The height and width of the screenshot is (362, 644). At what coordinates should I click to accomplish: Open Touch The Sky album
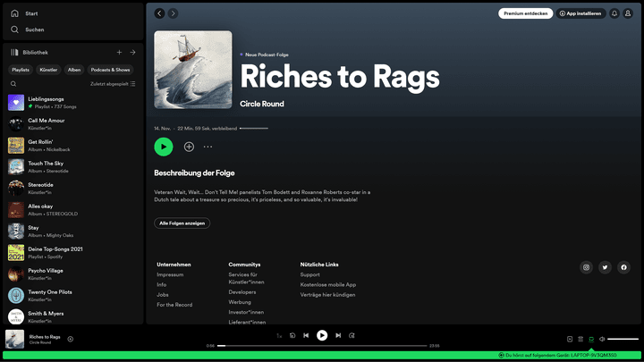(x=72, y=167)
